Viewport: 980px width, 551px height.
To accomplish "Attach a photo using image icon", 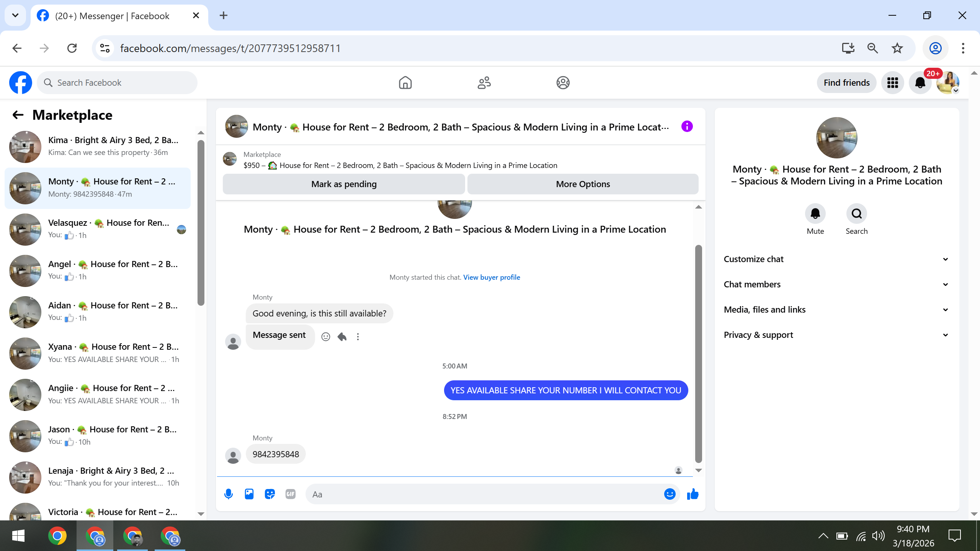I will pos(249,494).
